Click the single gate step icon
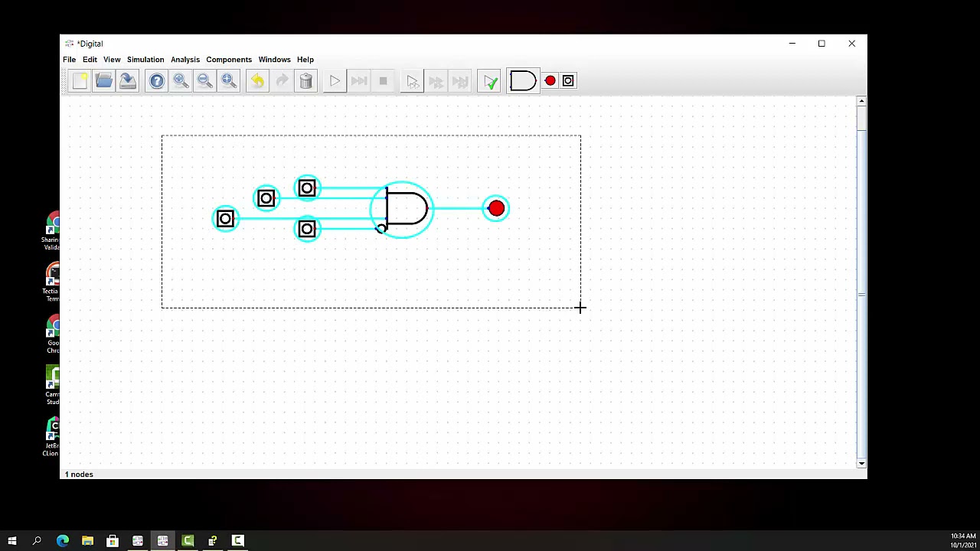 tap(412, 81)
